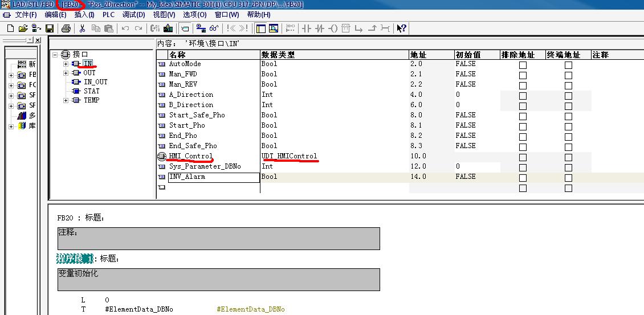The height and width of the screenshot is (315, 644).
Task: Expand the TEMP interface node
Action: pos(66,100)
